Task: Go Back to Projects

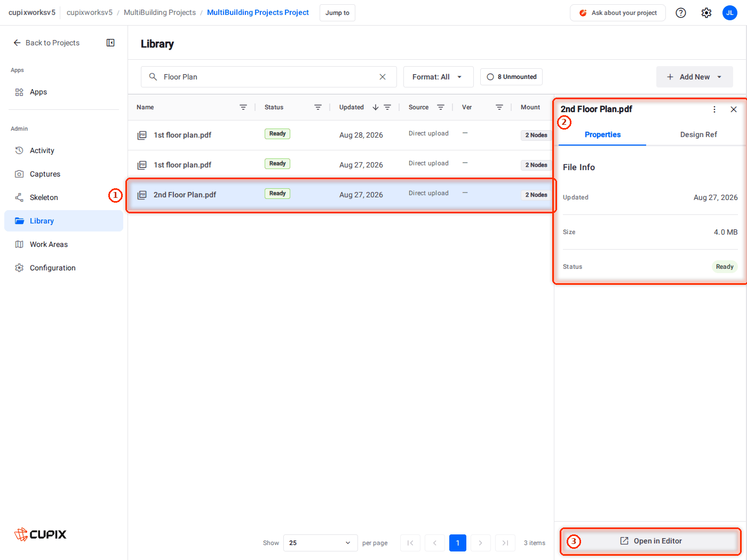Action: 46,43
